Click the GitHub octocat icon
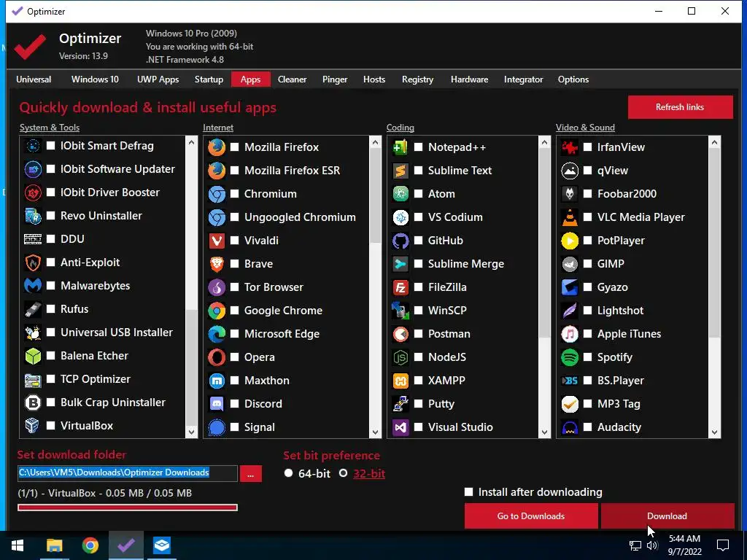The width and height of the screenshot is (747, 560). (x=400, y=241)
